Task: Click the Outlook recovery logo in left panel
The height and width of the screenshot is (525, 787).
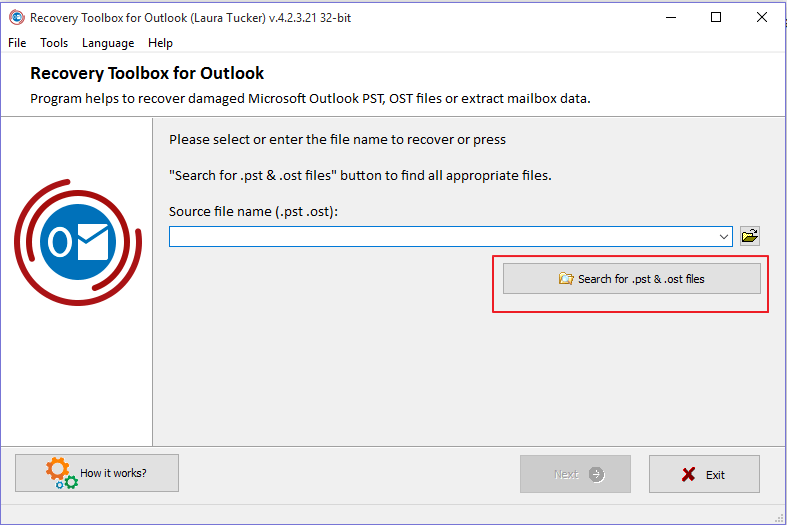Action: coord(78,242)
